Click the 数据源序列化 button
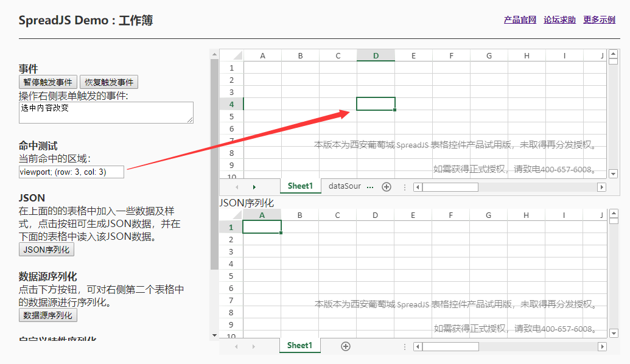The image size is (630, 364). pos(48,315)
